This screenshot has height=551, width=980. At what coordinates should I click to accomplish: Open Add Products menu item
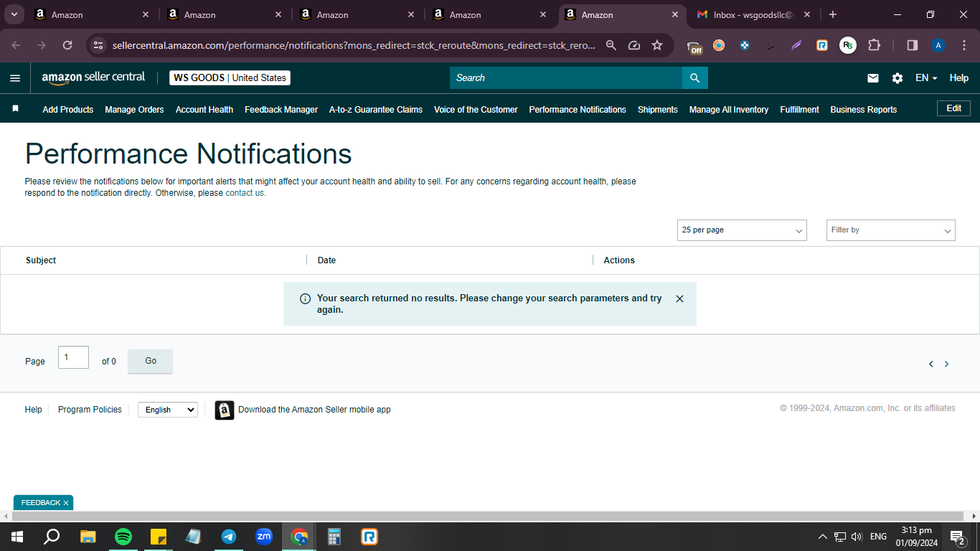68,110
